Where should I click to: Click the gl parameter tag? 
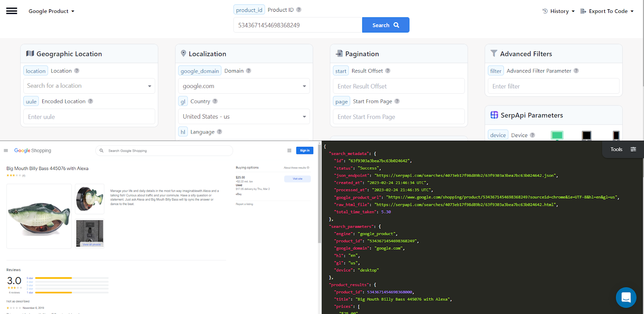pos(183,102)
